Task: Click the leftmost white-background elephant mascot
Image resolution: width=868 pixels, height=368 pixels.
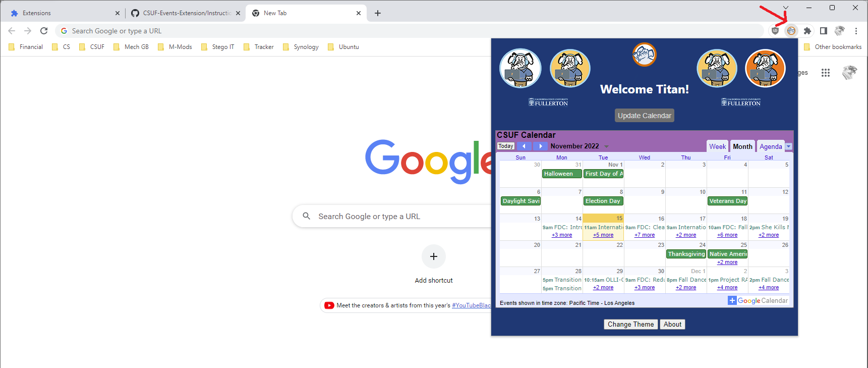Action: (x=520, y=68)
